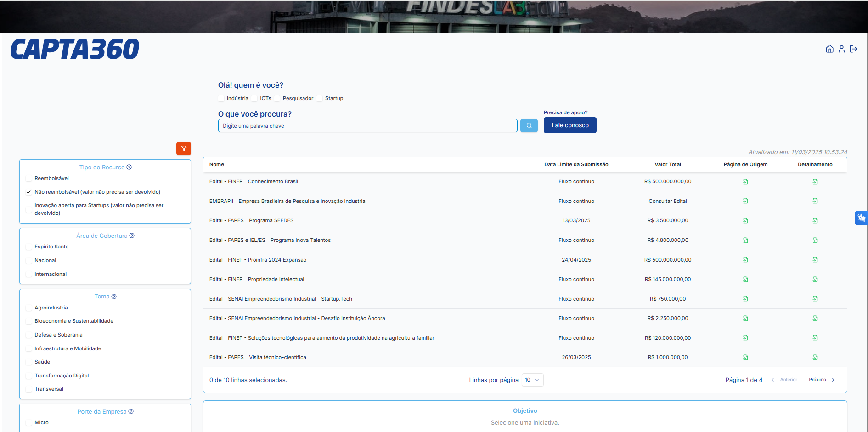Image resolution: width=868 pixels, height=432 pixels.
Task: Clear filters with orange funnel button
Action: (184, 148)
